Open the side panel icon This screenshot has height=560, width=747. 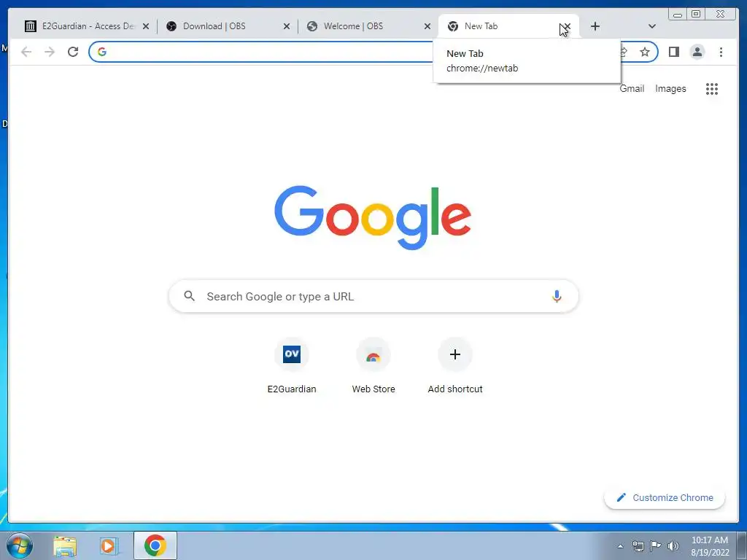tap(673, 52)
